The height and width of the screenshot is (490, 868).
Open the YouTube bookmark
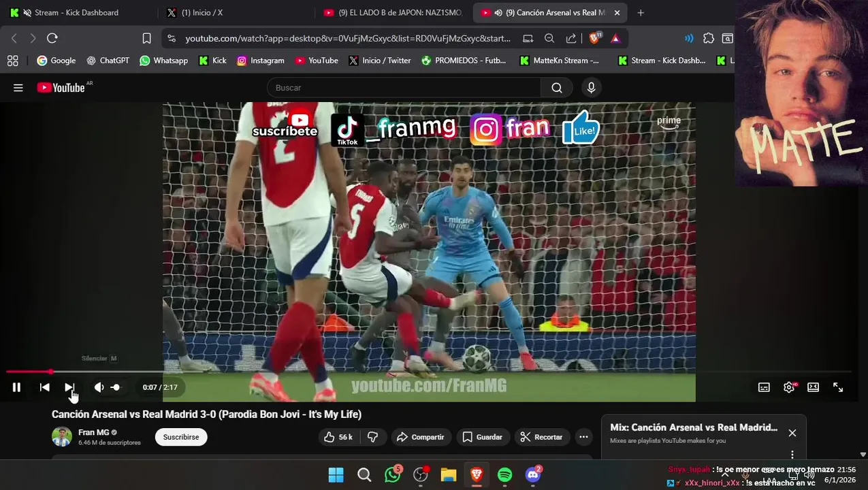coord(316,61)
